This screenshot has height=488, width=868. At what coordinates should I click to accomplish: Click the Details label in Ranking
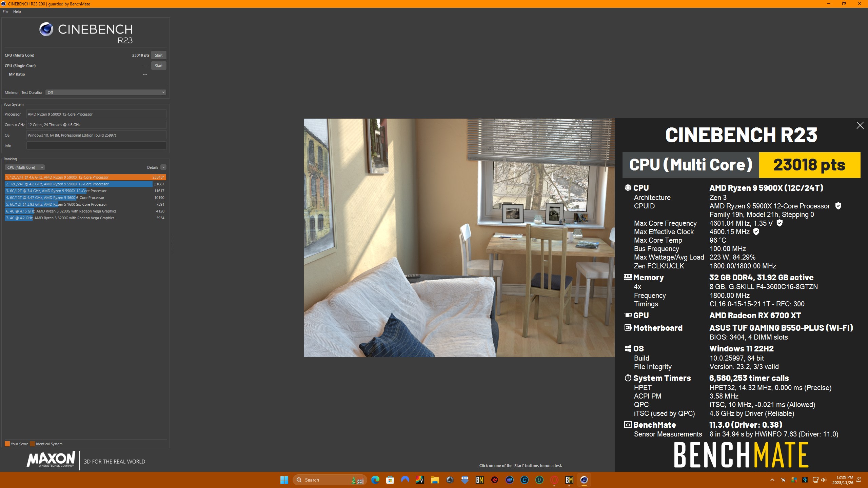(153, 167)
